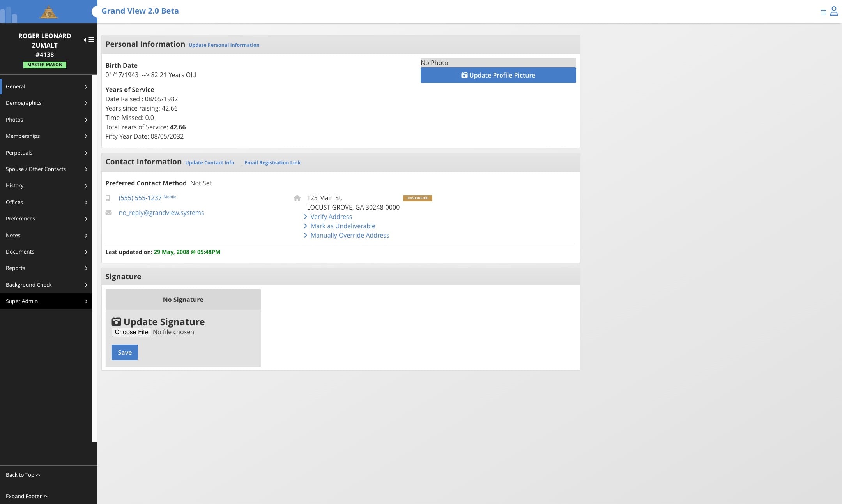Screen dimensions: 842x504
Task: Expand the Perpetuals chevron
Action: click(86, 153)
